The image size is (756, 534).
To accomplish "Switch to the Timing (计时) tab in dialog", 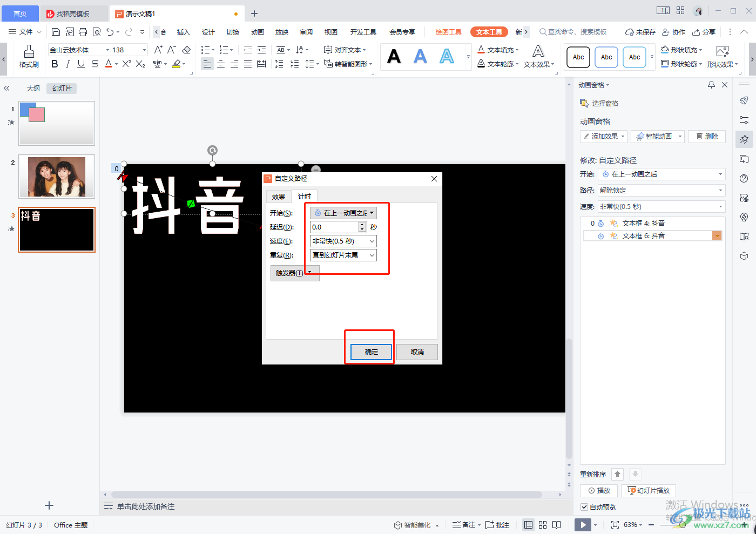I will 305,197.
